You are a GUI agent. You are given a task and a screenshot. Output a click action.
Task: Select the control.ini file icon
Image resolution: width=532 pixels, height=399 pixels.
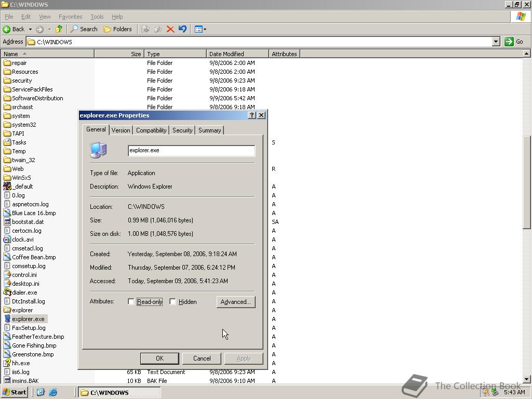click(7, 274)
